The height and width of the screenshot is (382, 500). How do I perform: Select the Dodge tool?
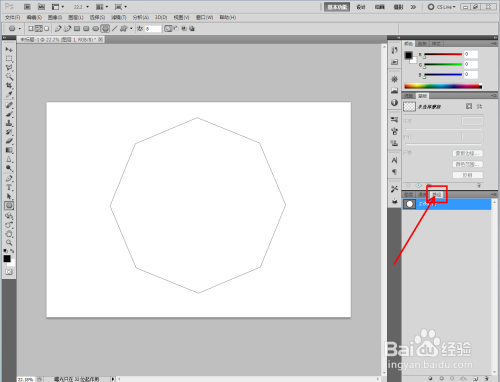pos(9,168)
